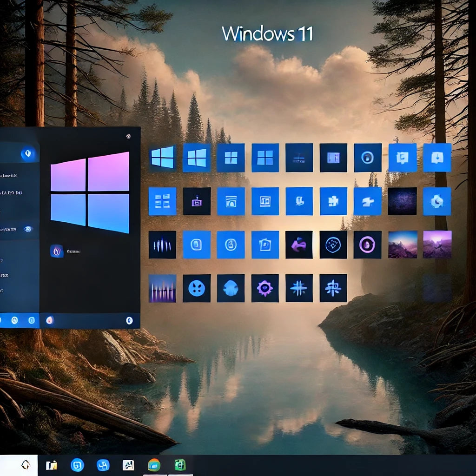Click the pink circle icon on panel bottom bar
The width and height of the screenshot is (476, 476).
pyautogui.click(x=50, y=320)
